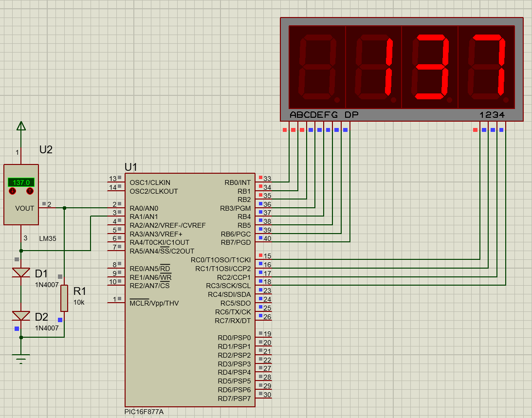Click the 'VOUT' pin label on U2
This screenshot has width=532, height=418.
pos(25,208)
